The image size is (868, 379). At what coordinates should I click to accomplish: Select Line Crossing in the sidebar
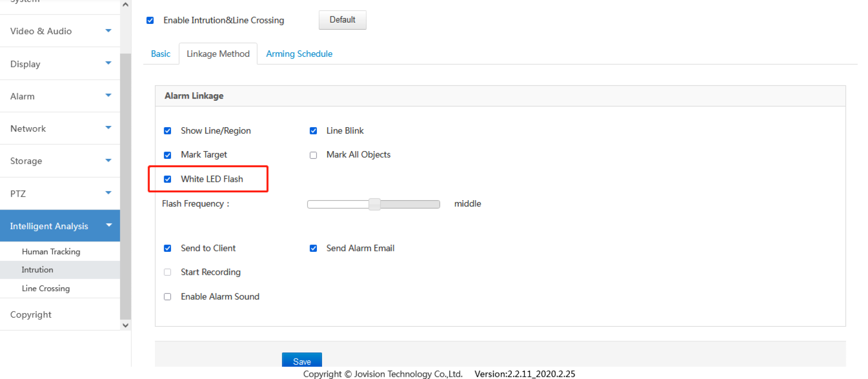pos(46,288)
